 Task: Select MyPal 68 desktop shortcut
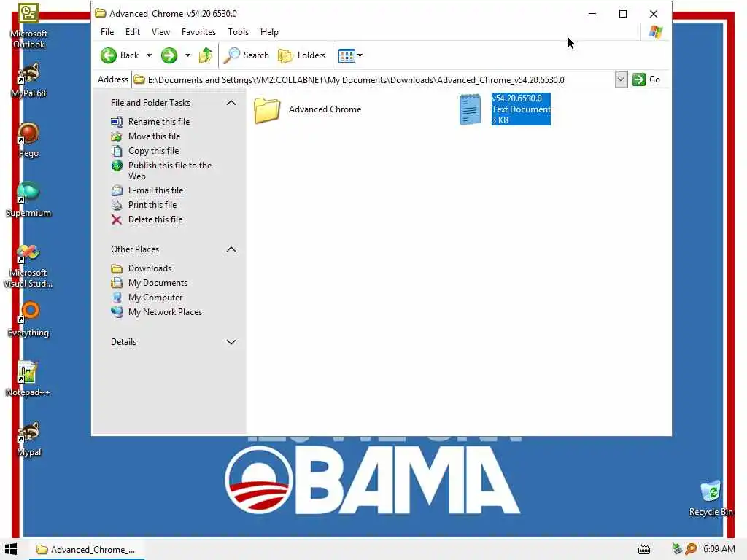click(x=28, y=80)
